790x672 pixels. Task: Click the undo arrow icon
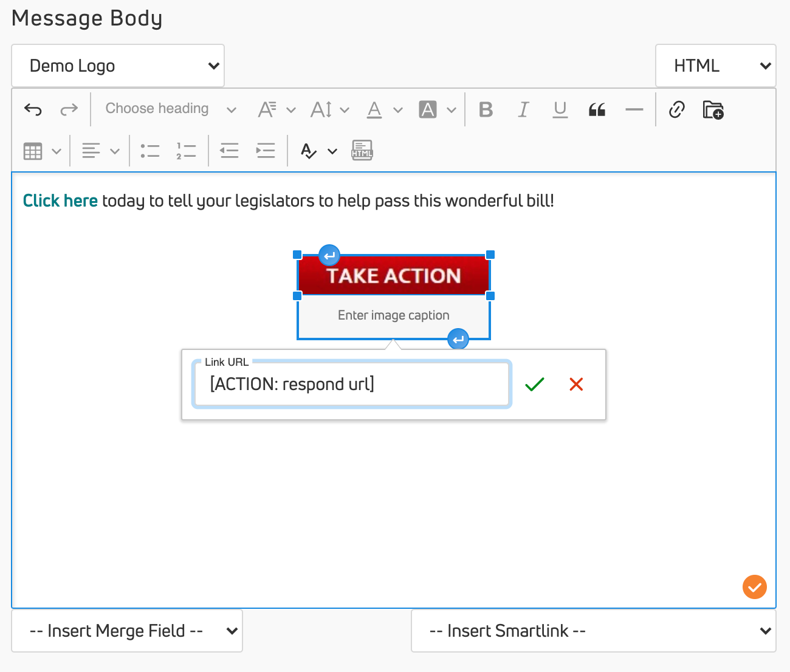click(33, 109)
